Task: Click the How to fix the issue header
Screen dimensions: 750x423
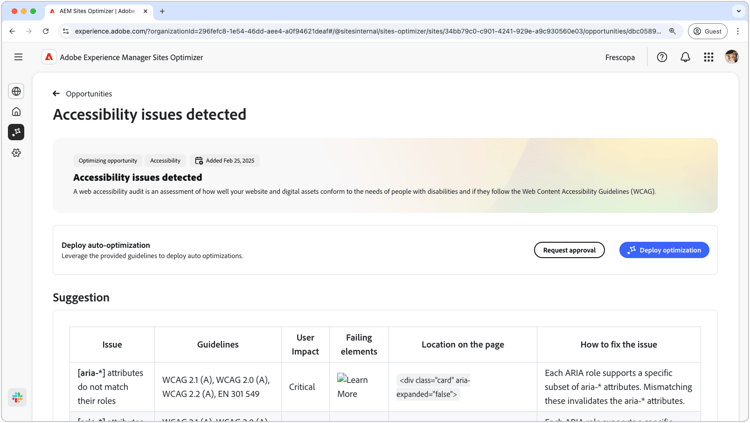Action: tap(618, 345)
